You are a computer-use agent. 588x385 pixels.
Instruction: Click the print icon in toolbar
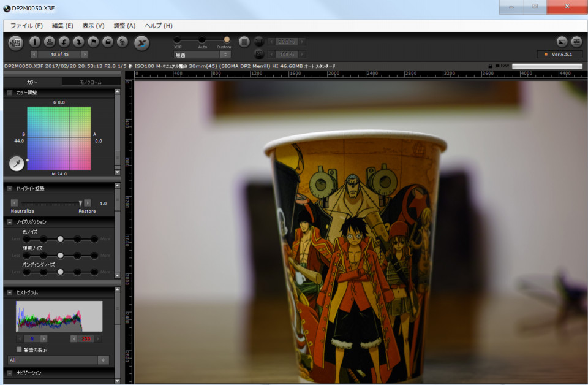(50, 42)
